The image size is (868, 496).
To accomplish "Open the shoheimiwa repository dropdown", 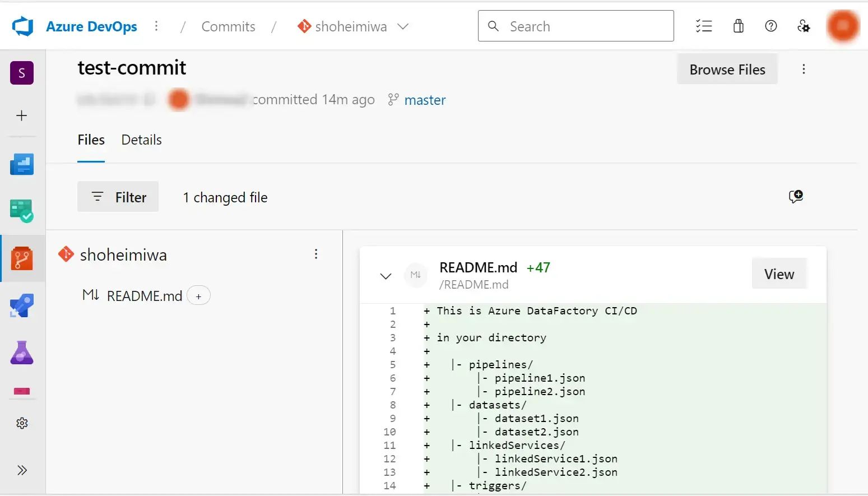I will click(x=352, y=26).
